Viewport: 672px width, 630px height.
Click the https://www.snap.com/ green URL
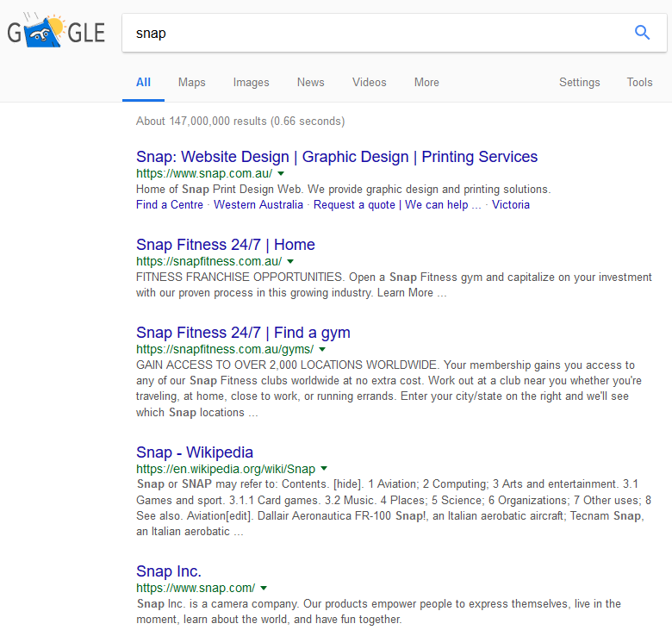[x=196, y=588]
